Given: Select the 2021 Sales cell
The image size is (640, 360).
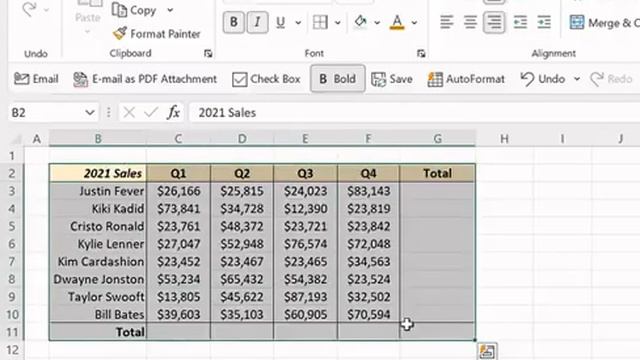Looking at the screenshot, I should (x=98, y=173).
